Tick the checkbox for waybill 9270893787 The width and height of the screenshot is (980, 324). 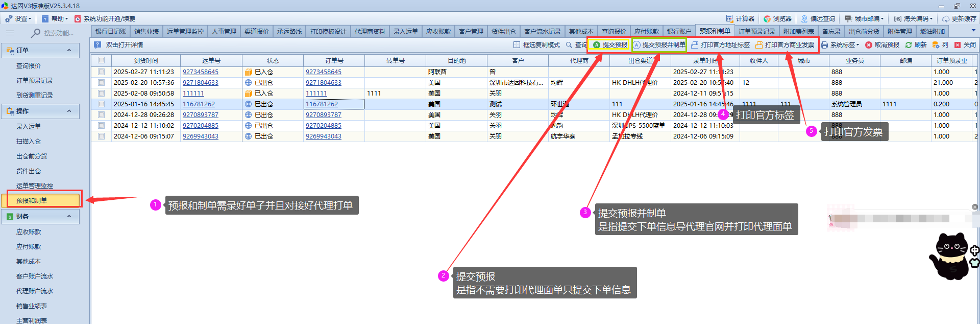point(101,115)
